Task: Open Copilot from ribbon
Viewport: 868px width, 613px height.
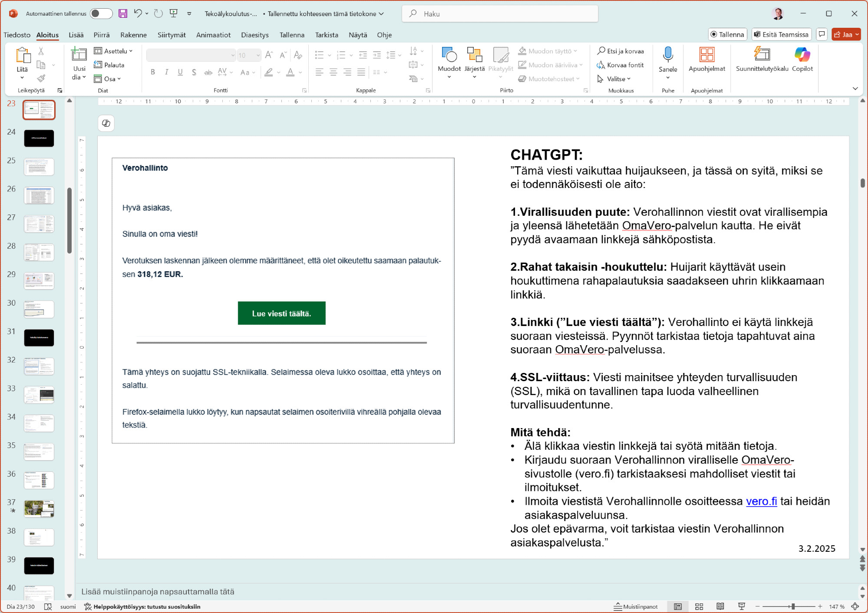Action: coord(802,59)
